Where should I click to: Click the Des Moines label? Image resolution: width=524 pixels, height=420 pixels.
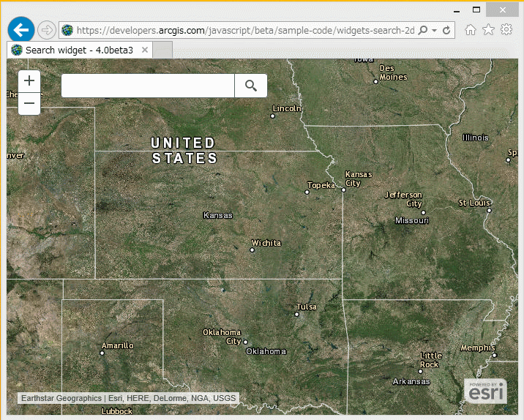click(393, 72)
